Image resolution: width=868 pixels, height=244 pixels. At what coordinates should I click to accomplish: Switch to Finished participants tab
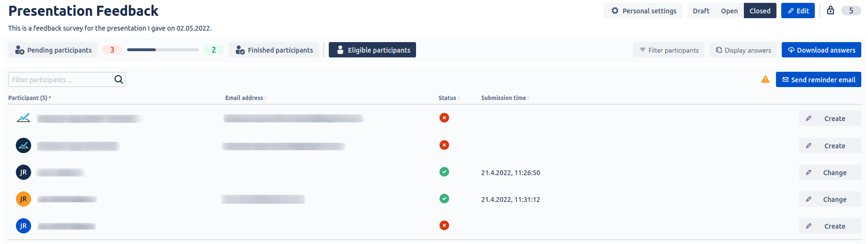point(274,50)
